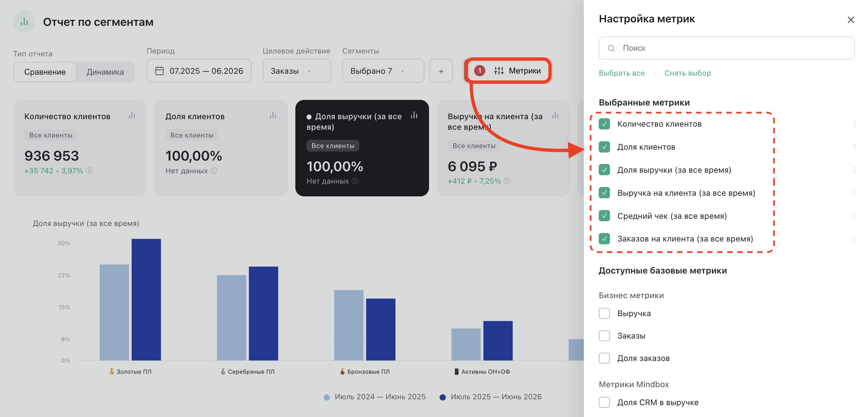Grab drag handle of Средний чек row
The height and width of the screenshot is (417, 868).
point(854,216)
